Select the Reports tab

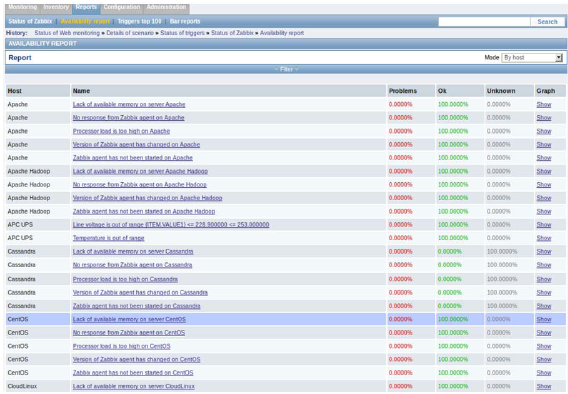click(86, 8)
